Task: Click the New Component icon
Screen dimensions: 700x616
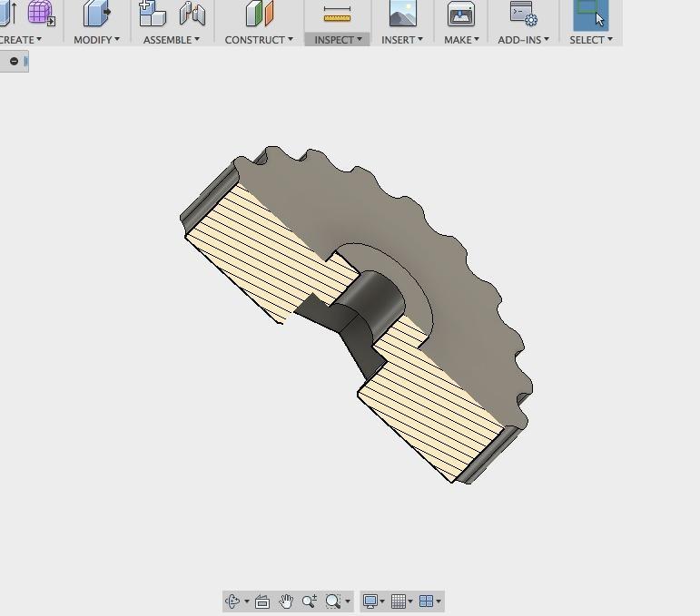Action: pos(152,13)
